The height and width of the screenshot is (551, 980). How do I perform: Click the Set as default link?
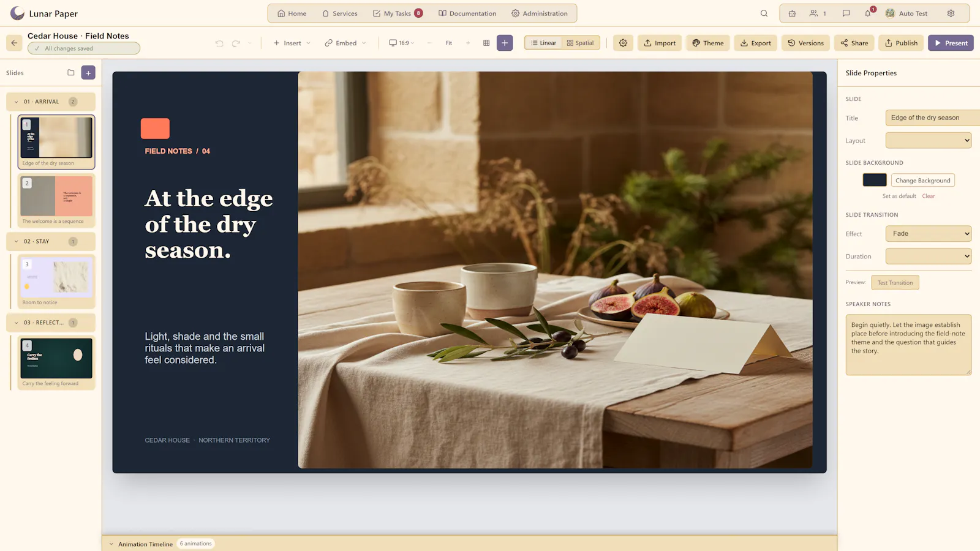tap(899, 197)
